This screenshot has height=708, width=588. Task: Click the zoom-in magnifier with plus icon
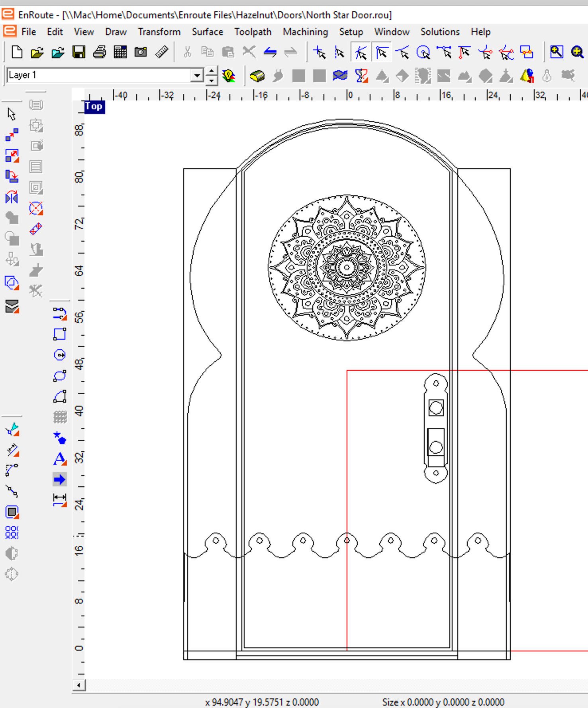[577, 52]
